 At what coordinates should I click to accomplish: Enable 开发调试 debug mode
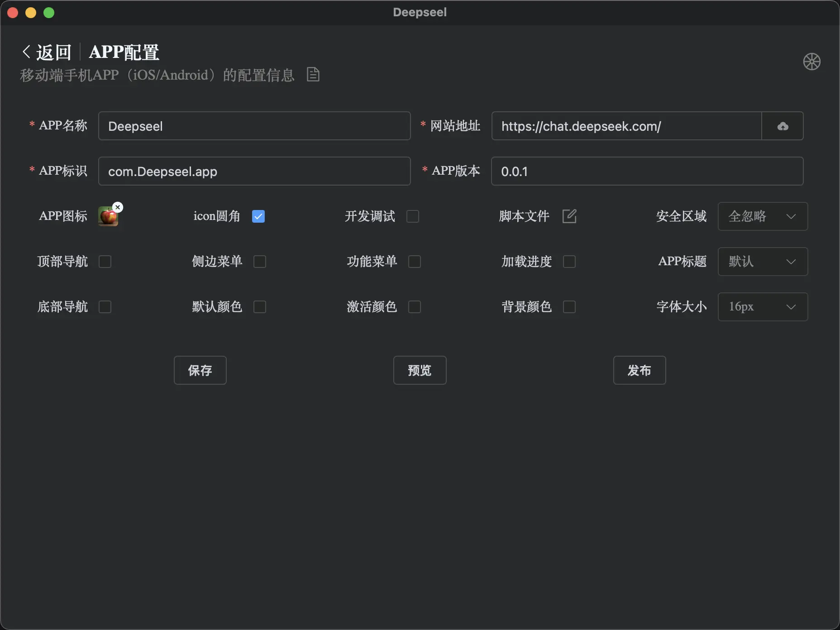pyautogui.click(x=413, y=216)
